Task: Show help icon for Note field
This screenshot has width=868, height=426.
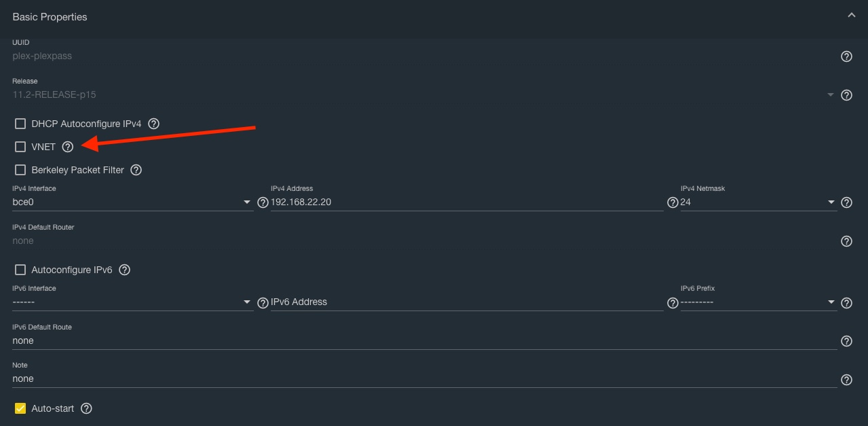Action: click(x=846, y=380)
